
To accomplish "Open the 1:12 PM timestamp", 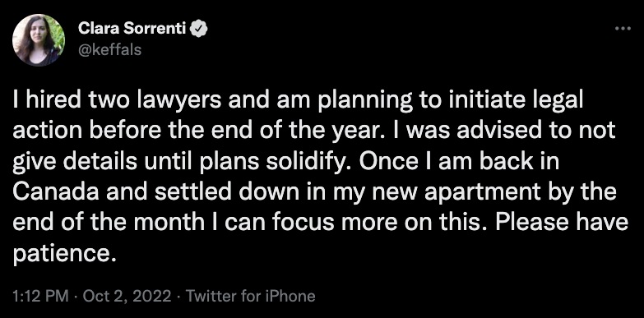I will 39,296.
